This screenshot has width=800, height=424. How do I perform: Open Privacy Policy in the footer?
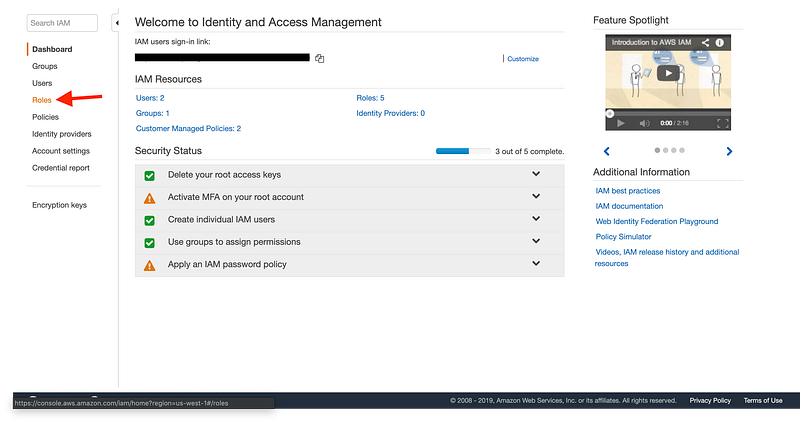710,401
